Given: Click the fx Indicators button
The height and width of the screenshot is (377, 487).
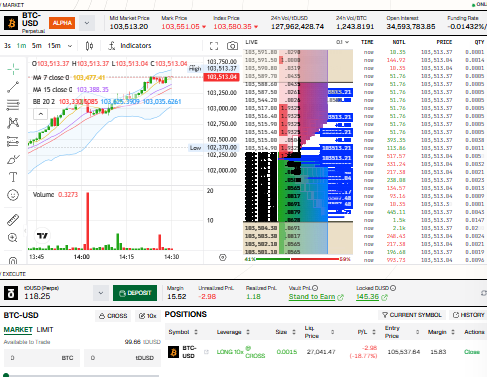Looking at the screenshot, I should (129, 46).
